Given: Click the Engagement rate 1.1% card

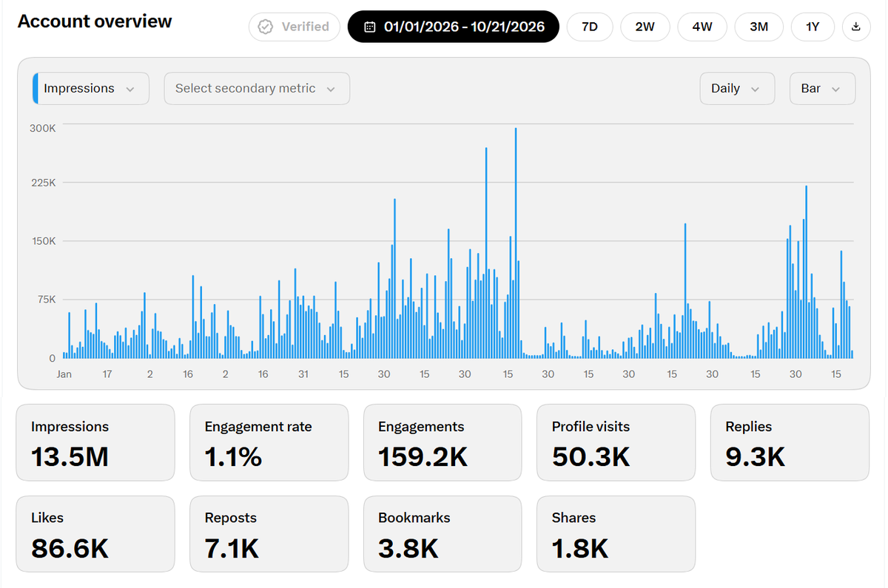Looking at the screenshot, I should (x=269, y=442).
